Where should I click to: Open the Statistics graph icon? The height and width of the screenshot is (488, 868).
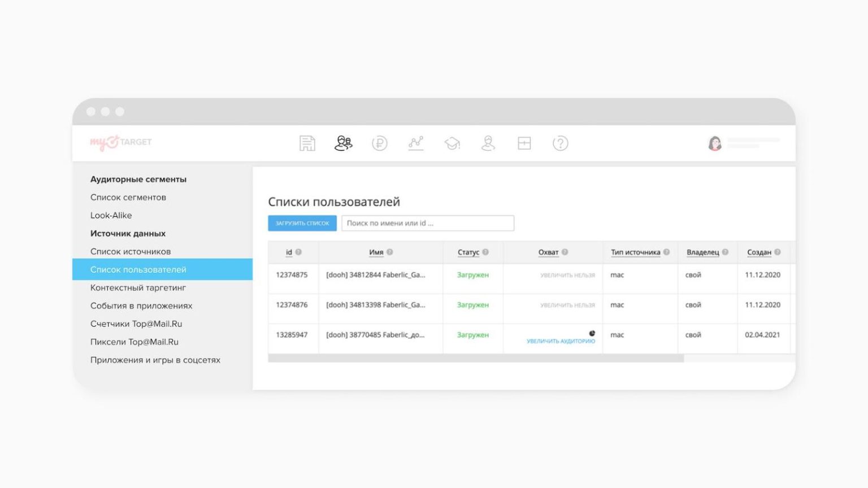(416, 143)
